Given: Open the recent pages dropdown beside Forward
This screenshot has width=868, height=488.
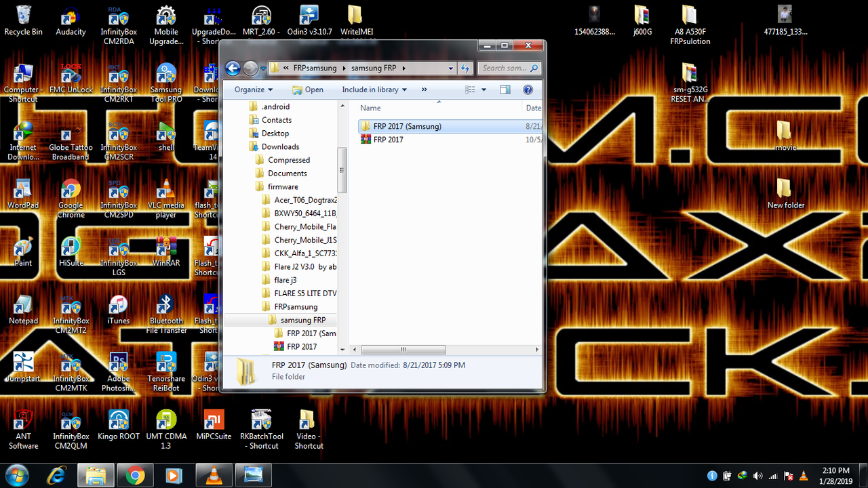Looking at the screenshot, I should pos(263,68).
